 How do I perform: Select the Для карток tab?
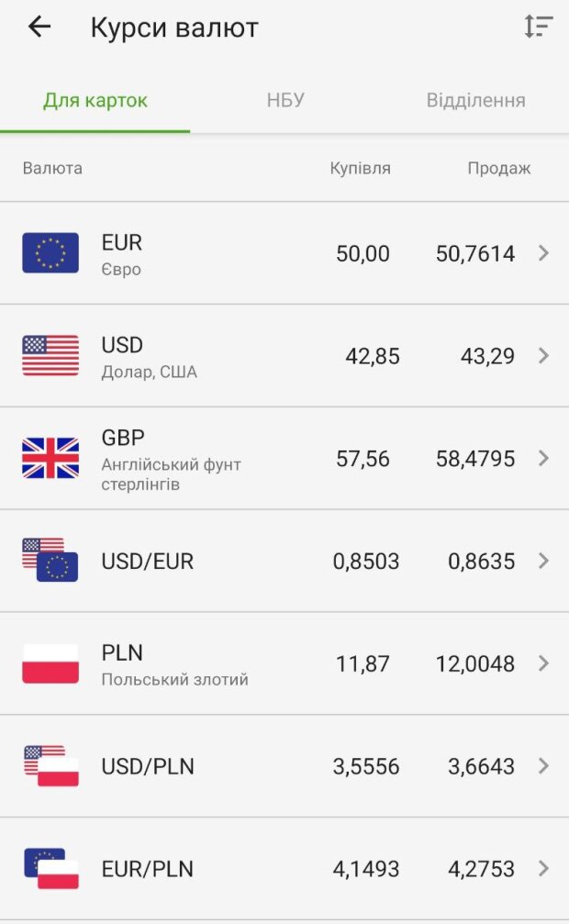click(x=95, y=100)
